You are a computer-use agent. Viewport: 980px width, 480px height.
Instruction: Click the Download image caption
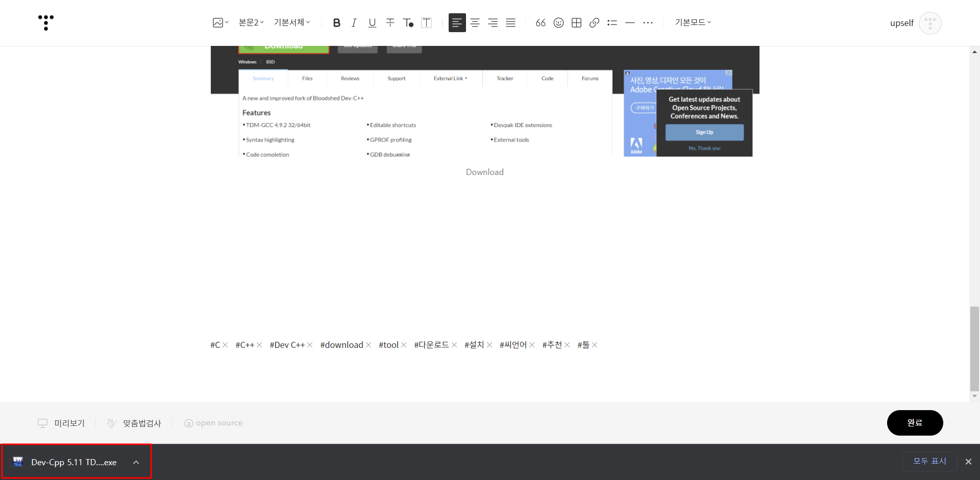click(484, 172)
